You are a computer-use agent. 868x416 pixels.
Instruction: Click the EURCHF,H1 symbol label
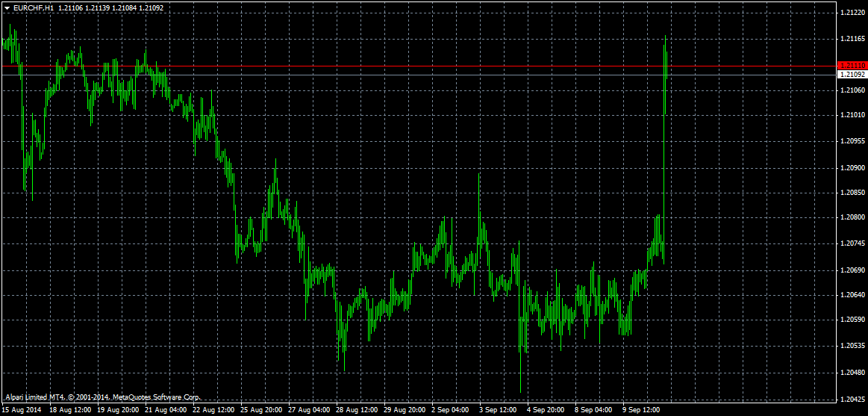pos(34,7)
